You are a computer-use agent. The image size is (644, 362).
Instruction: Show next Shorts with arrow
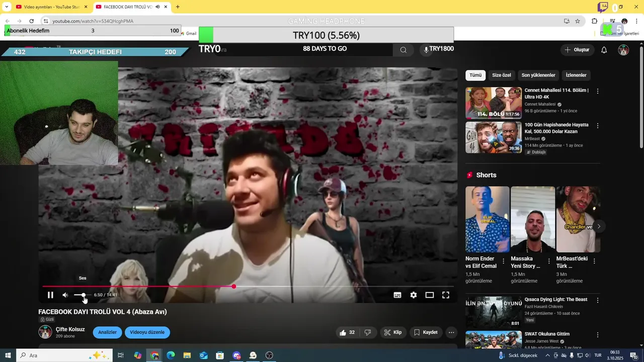[599, 227]
